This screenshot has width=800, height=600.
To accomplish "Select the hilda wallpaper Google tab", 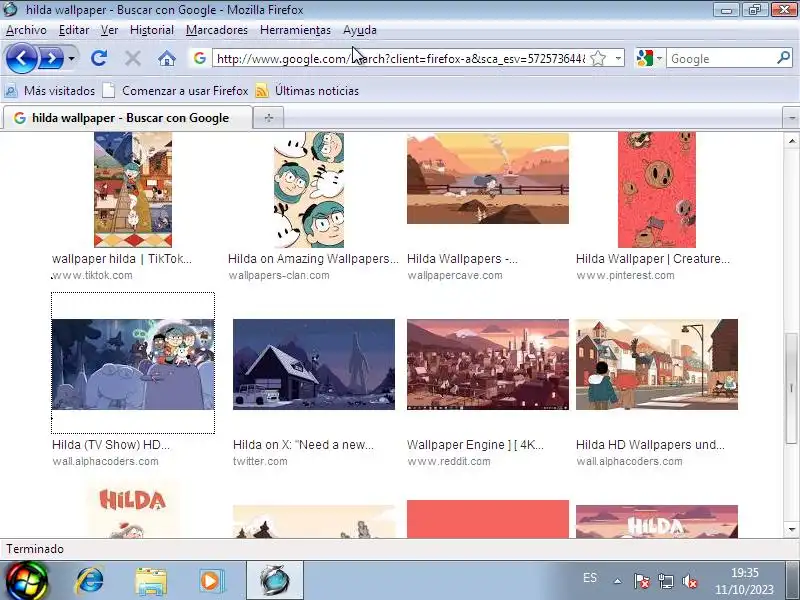I will (x=128, y=118).
